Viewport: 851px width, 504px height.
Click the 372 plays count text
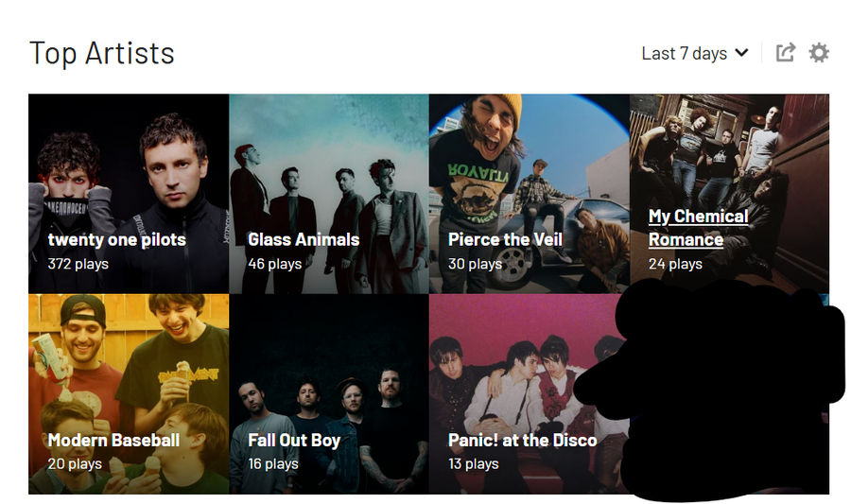[x=78, y=264]
